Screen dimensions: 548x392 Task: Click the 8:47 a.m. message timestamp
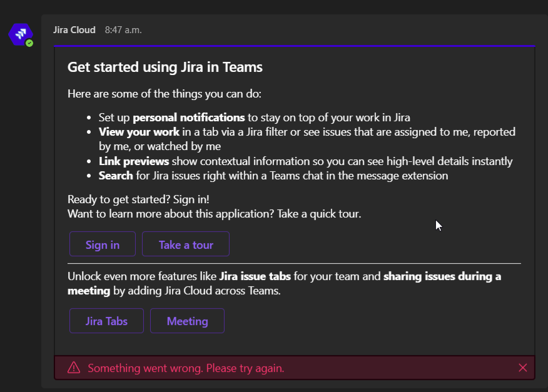[123, 30]
